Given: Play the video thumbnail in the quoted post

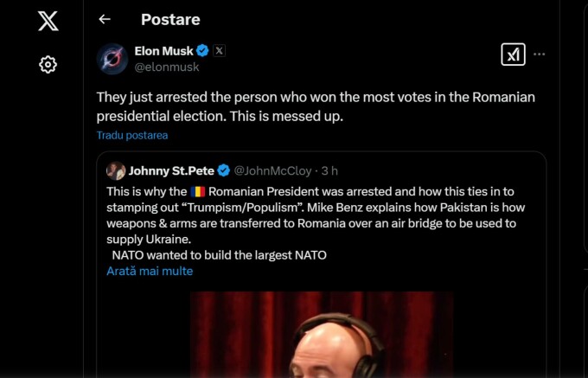Looking at the screenshot, I should (x=321, y=334).
